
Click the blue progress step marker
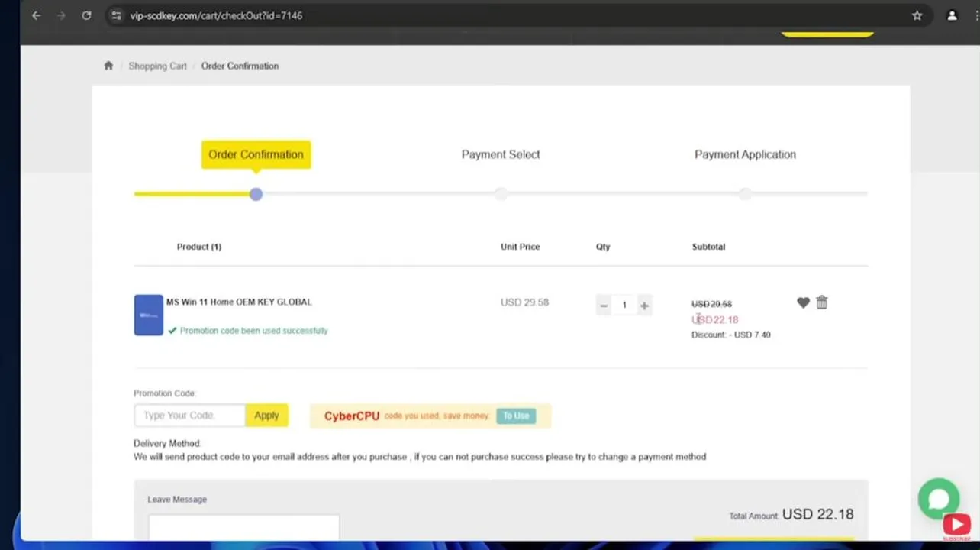click(256, 194)
